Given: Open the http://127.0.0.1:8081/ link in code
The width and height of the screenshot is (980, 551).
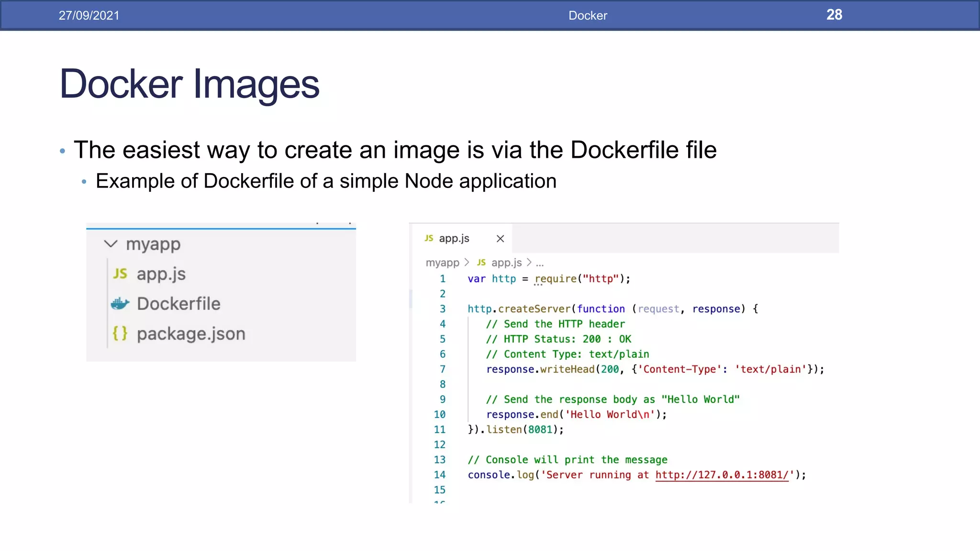Looking at the screenshot, I should [x=722, y=475].
